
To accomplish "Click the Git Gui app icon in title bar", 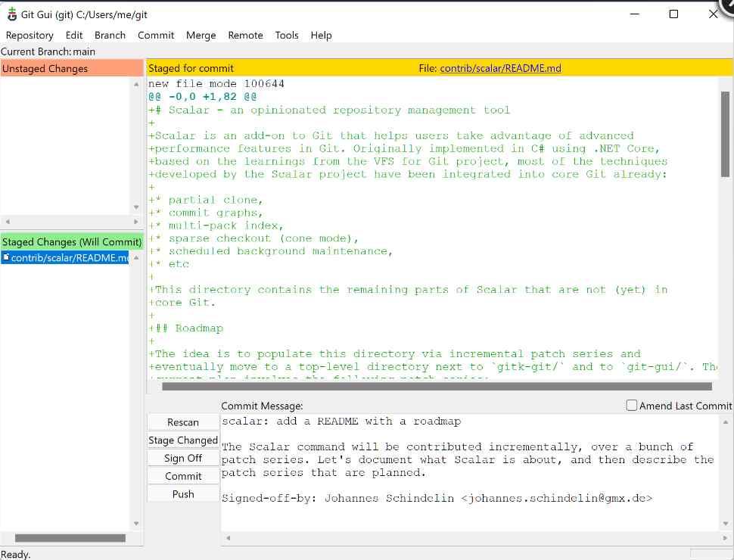I will pos(11,14).
